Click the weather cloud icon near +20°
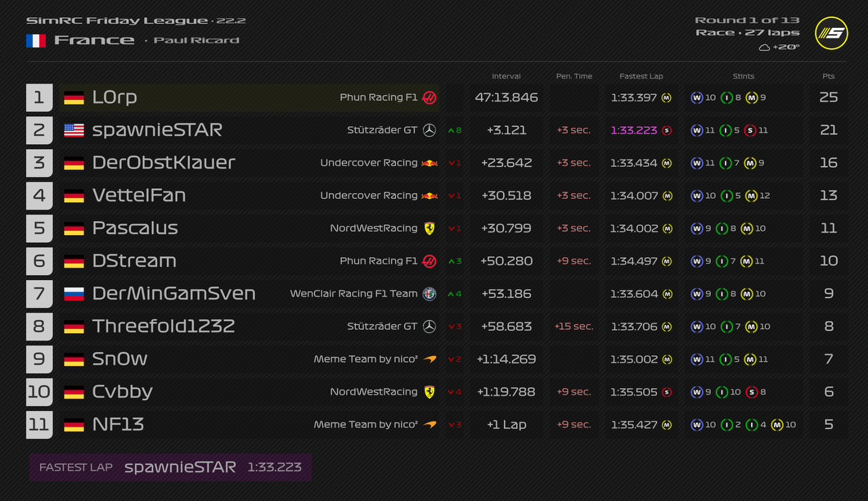Image resolution: width=868 pixels, height=501 pixels. coord(764,47)
